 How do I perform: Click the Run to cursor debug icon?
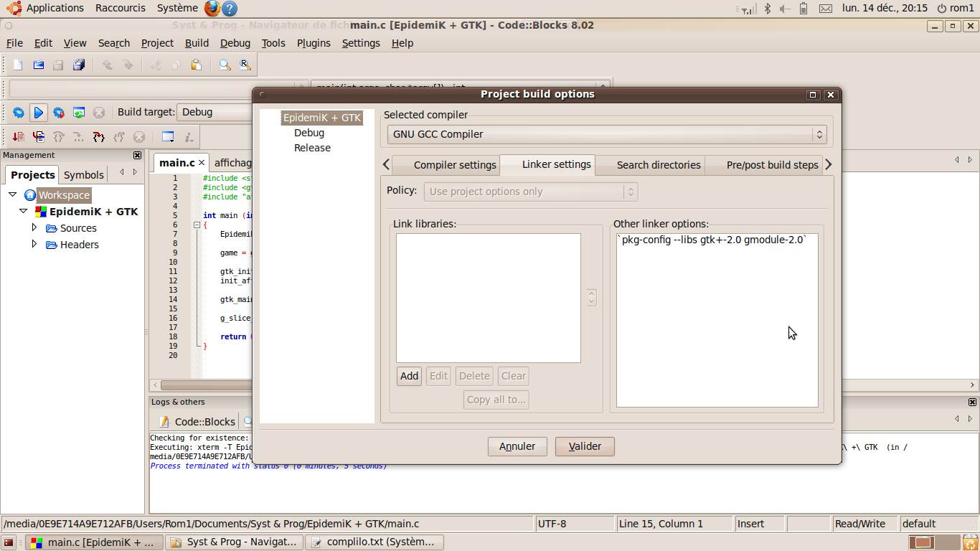39,136
